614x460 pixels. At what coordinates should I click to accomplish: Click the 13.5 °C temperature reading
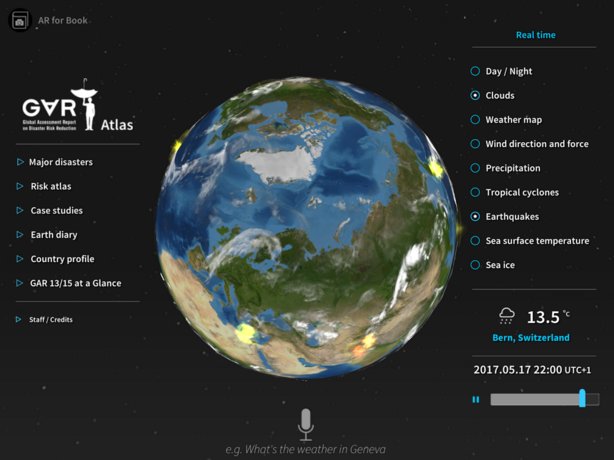point(548,317)
